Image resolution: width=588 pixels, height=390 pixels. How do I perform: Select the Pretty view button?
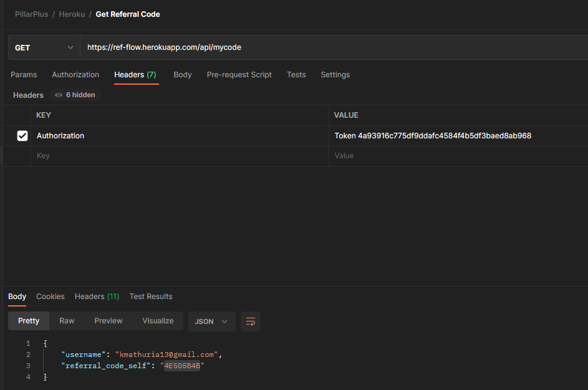(x=29, y=321)
